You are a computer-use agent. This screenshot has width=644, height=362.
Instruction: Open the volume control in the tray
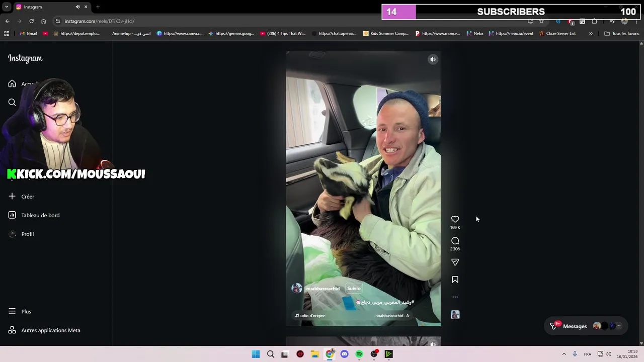tap(608, 354)
